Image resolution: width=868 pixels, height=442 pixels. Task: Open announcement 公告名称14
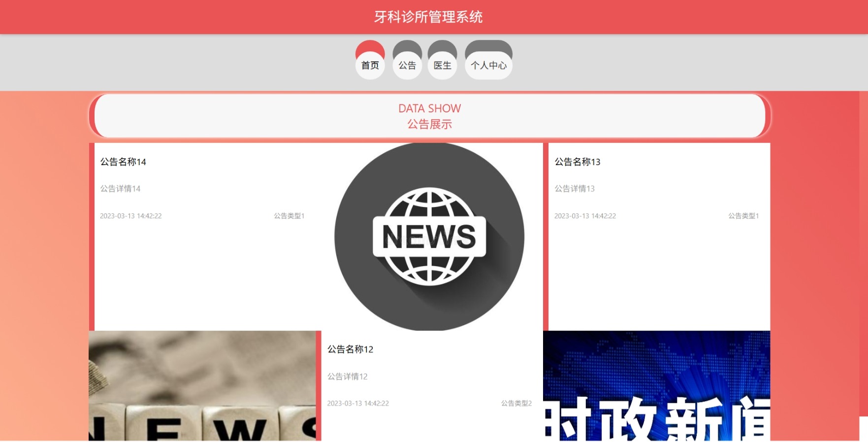pos(123,162)
